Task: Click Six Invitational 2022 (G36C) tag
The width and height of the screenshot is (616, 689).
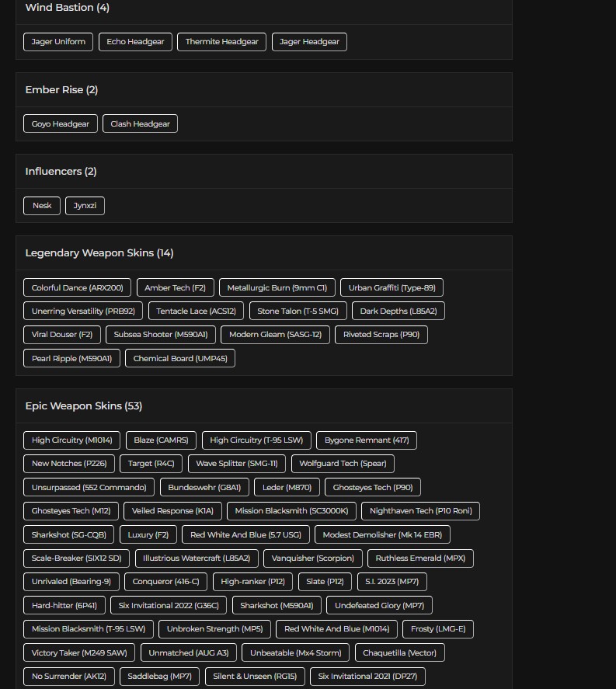Action: pos(169,606)
